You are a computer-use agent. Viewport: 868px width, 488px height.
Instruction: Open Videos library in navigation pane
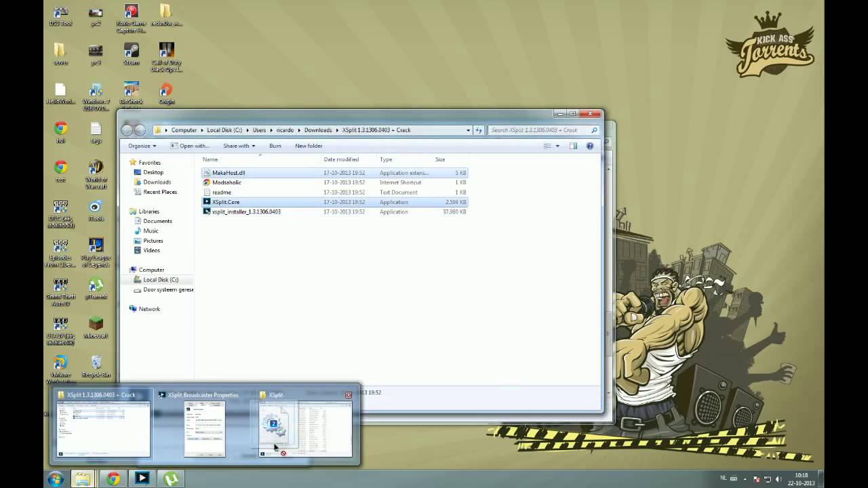(x=151, y=250)
